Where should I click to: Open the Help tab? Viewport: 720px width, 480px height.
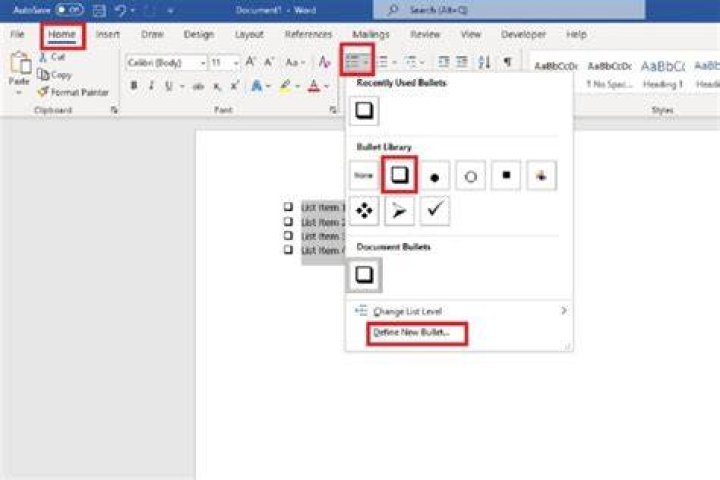576,34
